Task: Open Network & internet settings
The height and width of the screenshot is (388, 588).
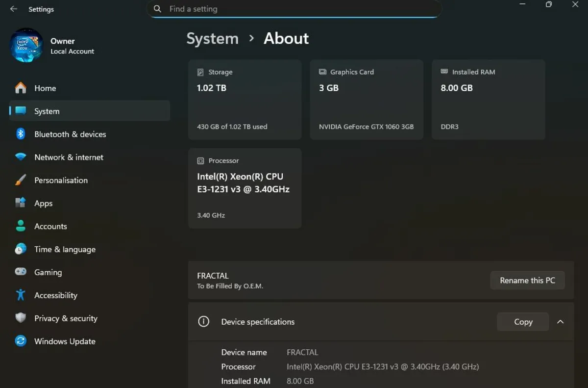Action: click(x=69, y=157)
